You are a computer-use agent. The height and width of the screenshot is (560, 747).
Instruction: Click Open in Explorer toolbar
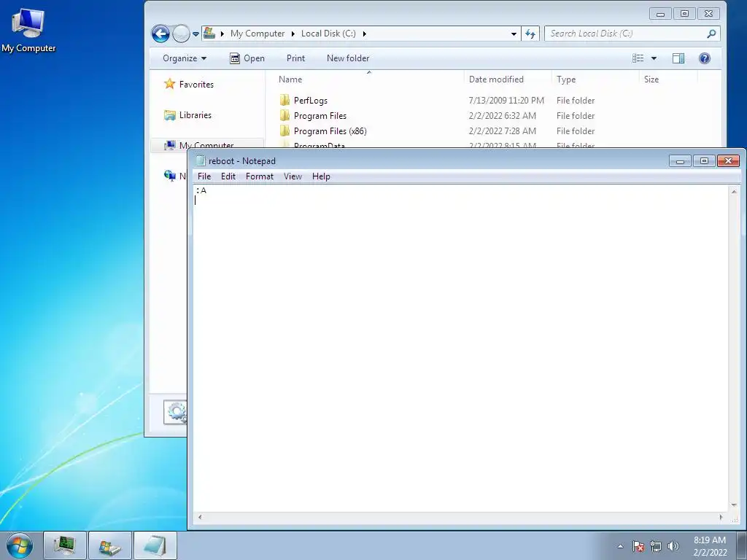point(247,58)
